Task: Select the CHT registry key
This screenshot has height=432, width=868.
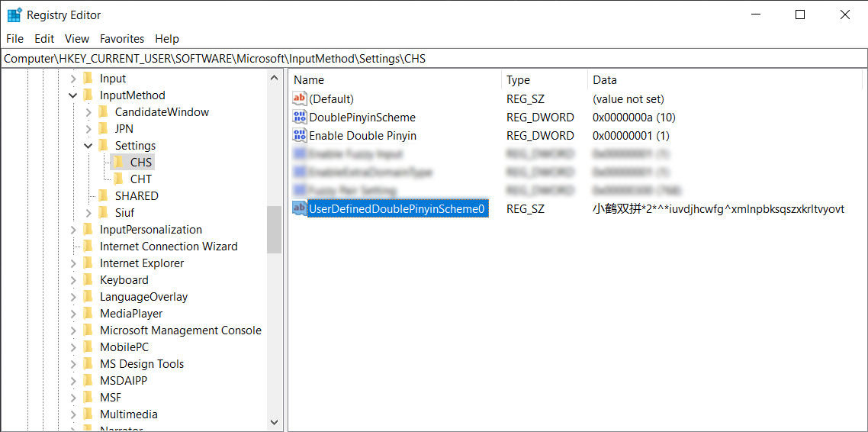Action: tap(141, 179)
